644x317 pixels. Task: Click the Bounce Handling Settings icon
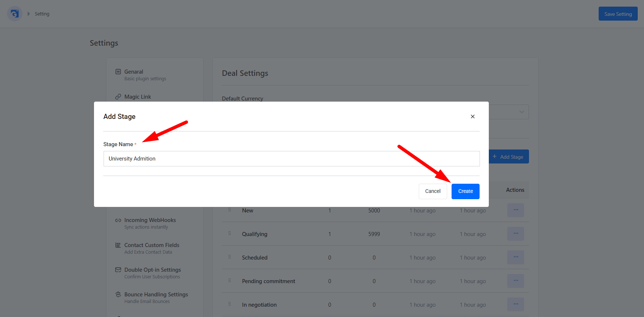click(118, 294)
